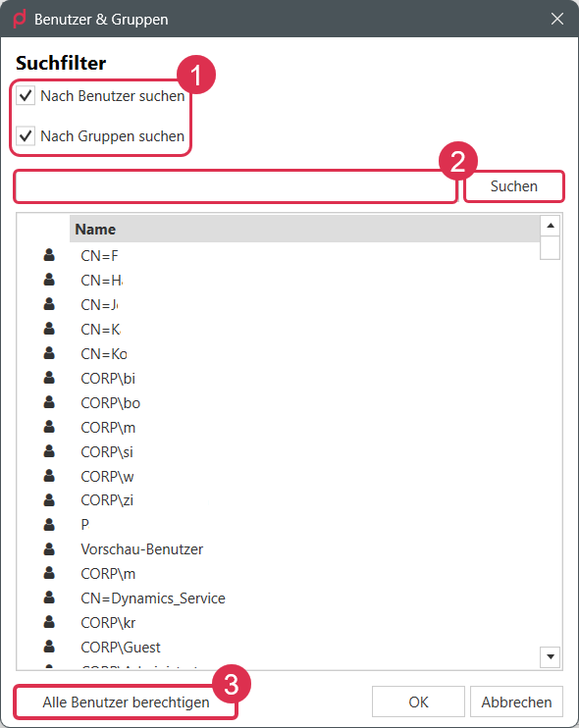Click the user icon beside CORP\bo
The width and height of the screenshot is (579, 728).
(x=49, y=402)
